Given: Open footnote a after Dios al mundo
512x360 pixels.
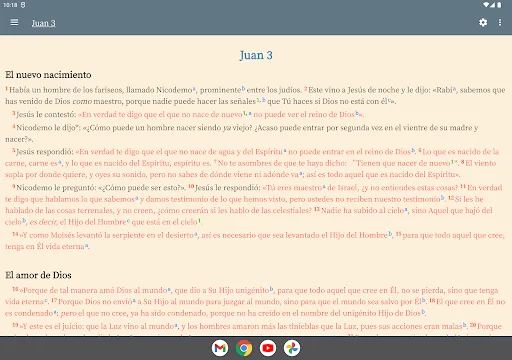Looking at the screenshot, I should (x=169, y=289).
